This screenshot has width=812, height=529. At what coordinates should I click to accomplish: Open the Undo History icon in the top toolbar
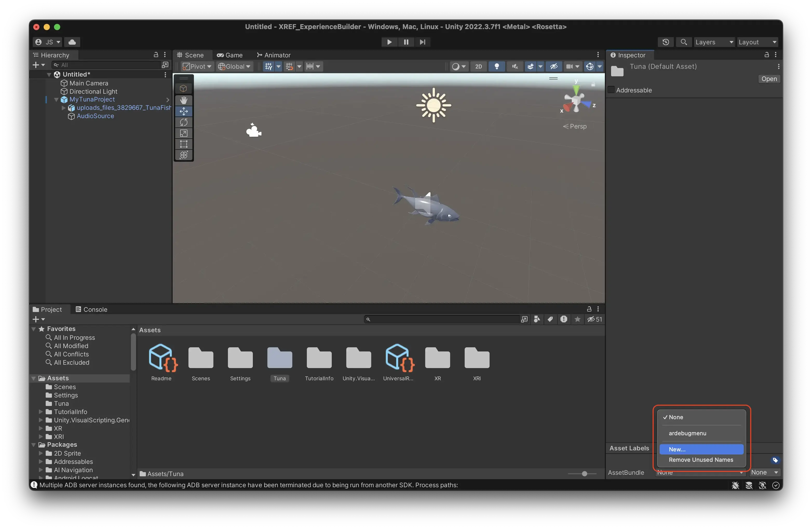[665, 42]
